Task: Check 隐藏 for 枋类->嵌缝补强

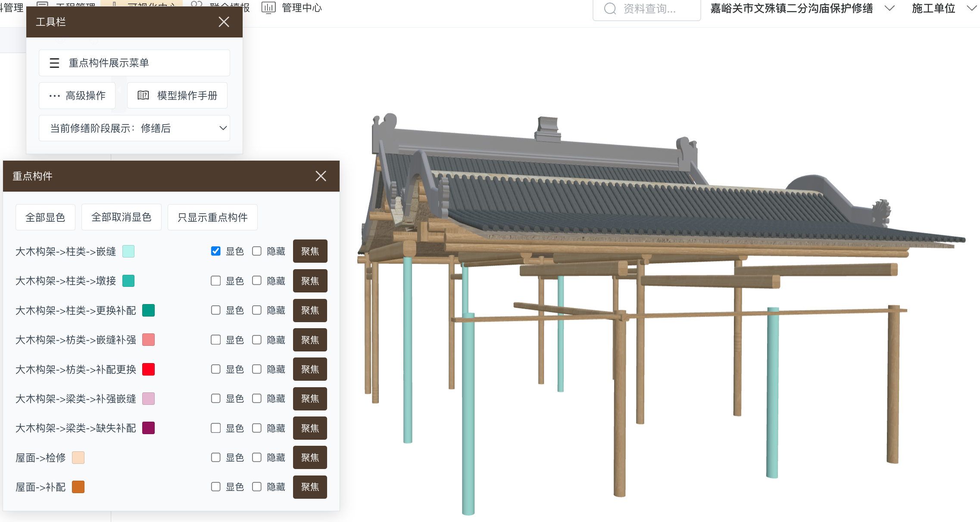Action: click(257, 340)
